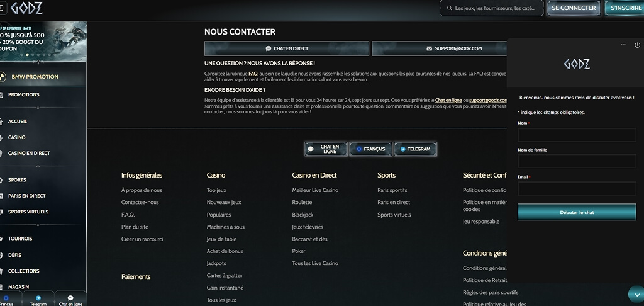This screenshot has width=644, height=306.
Task: Open Contactez-nous footer link
Action: pos(140,202)
